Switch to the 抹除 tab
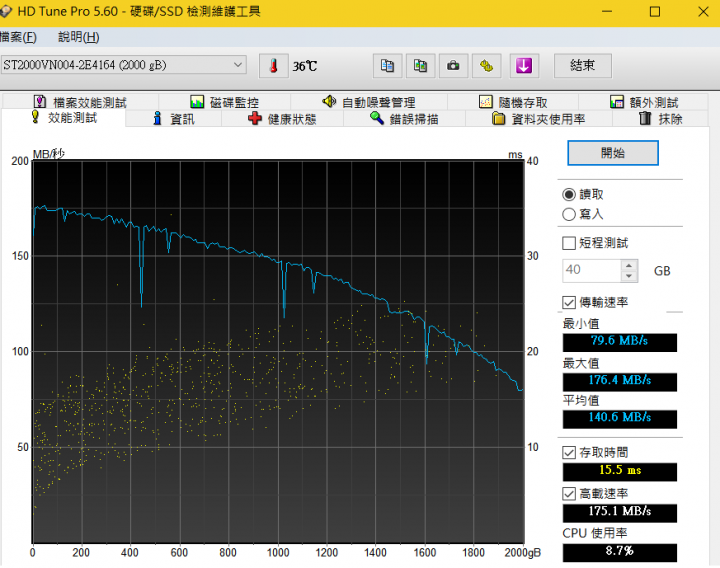 (x=660, y=119)
